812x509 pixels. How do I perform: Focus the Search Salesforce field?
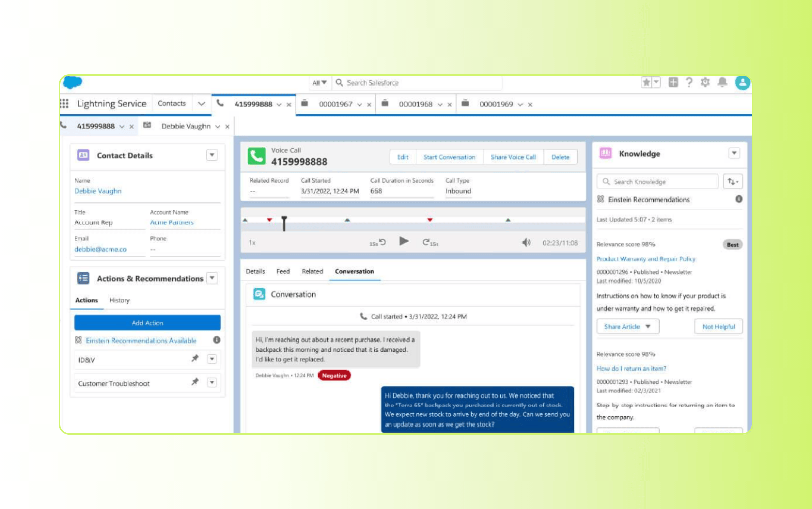pyautogui.click(x=417, y=83)
